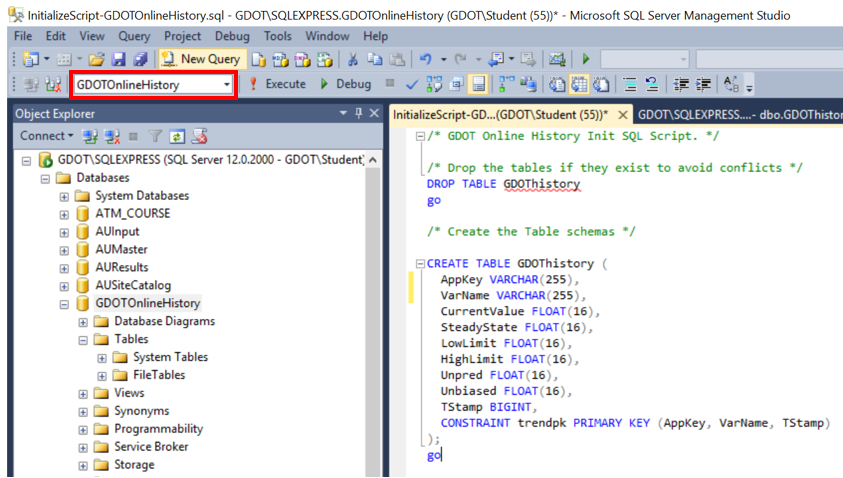Click the Analysis Services MDX Query icon

pos(280,59)
